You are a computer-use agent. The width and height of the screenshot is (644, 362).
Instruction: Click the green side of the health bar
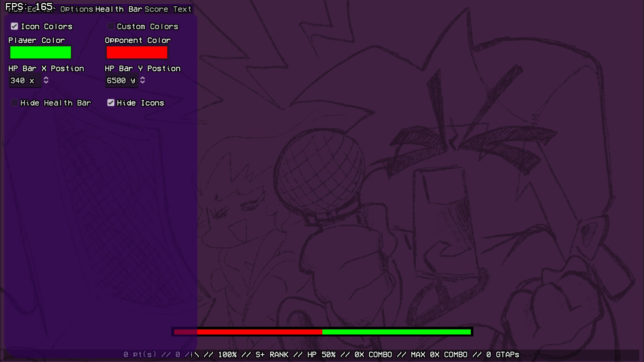(x=396, y=332)
